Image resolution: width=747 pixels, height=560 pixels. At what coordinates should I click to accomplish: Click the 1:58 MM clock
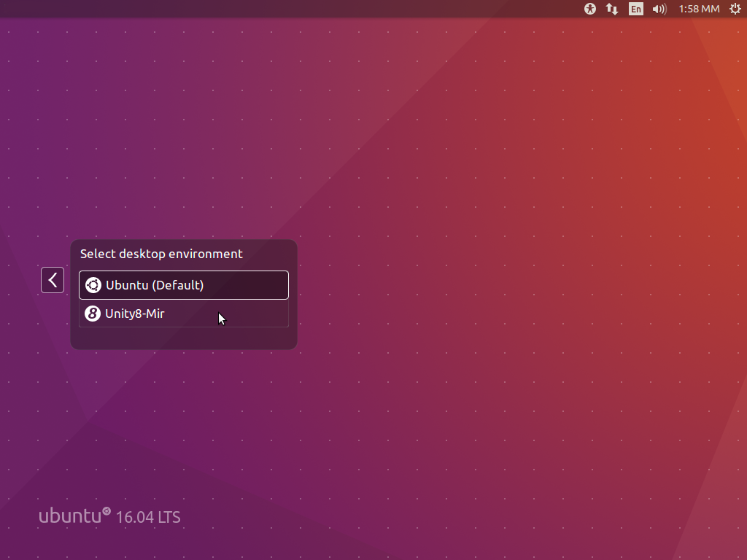coord(699,9)
